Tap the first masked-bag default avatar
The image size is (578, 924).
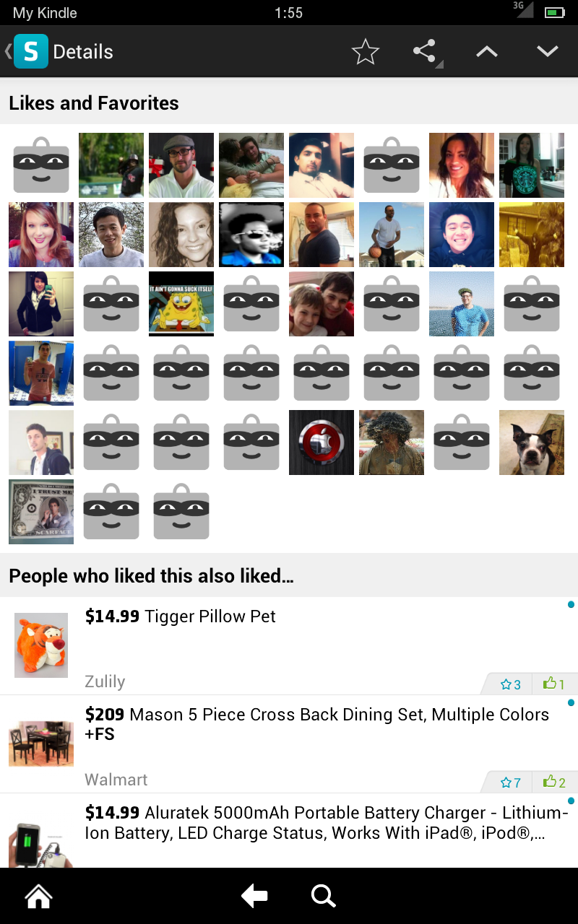pyautogui.click(x=41, y=165)
